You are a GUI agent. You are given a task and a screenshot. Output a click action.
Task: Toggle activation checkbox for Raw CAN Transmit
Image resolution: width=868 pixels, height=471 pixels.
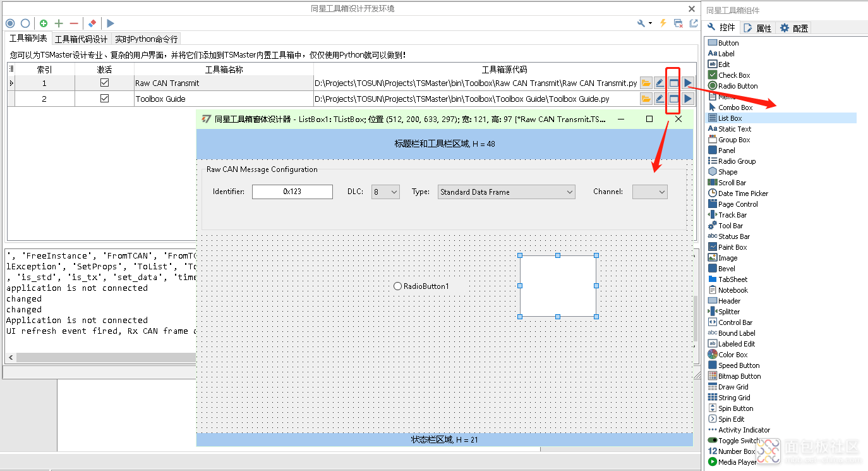pos(105,83)
